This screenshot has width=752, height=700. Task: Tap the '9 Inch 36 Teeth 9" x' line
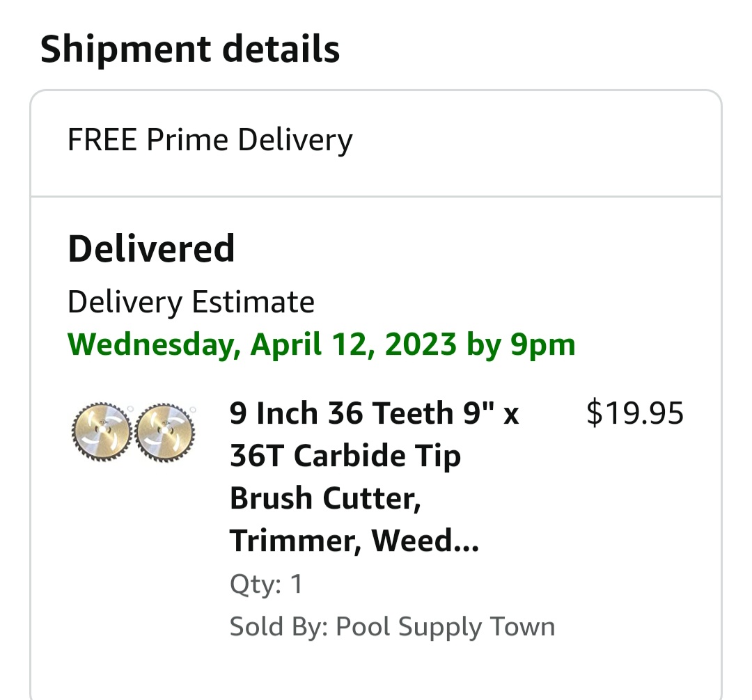pyautogui.click(x=374, y=414)
